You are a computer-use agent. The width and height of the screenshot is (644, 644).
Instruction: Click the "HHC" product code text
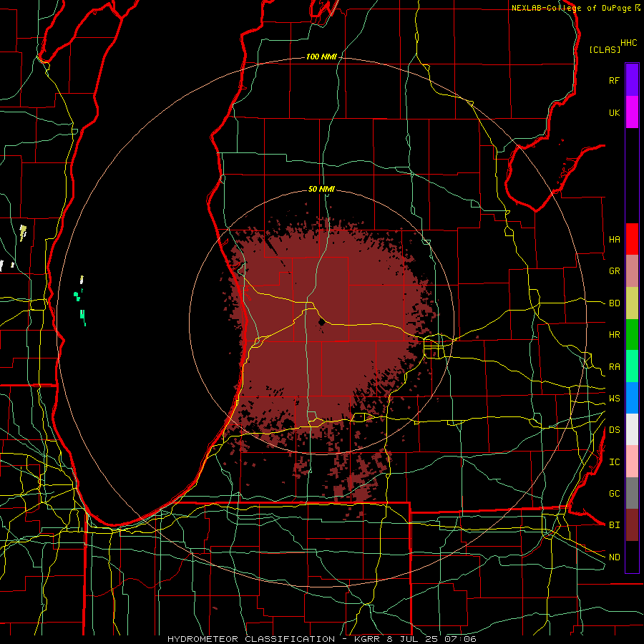[628, 43]
